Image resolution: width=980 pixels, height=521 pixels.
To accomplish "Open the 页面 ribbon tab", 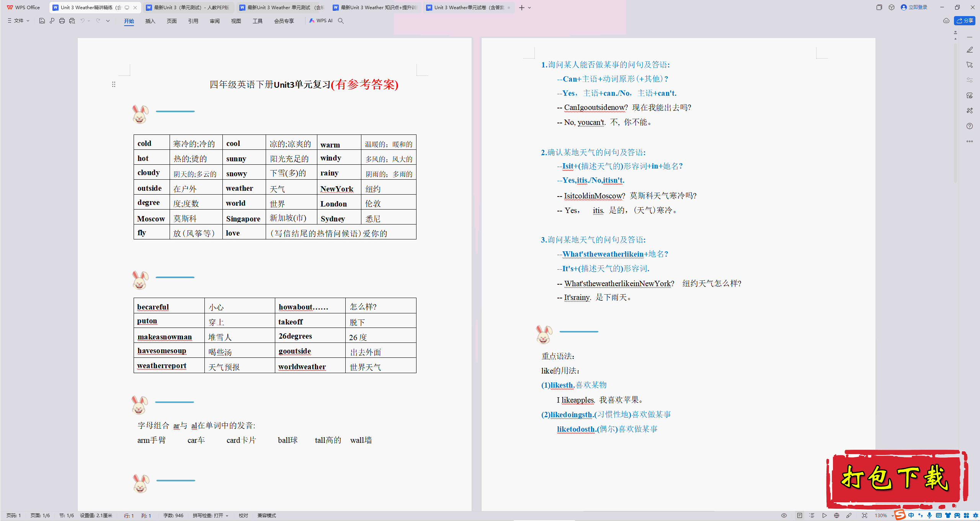I will [172, 21].
